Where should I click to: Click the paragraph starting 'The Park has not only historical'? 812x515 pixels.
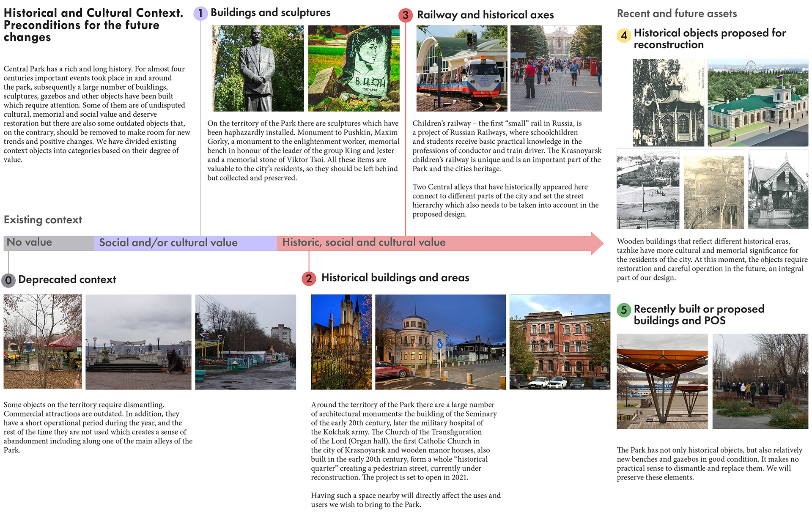(x=709, y=463)
